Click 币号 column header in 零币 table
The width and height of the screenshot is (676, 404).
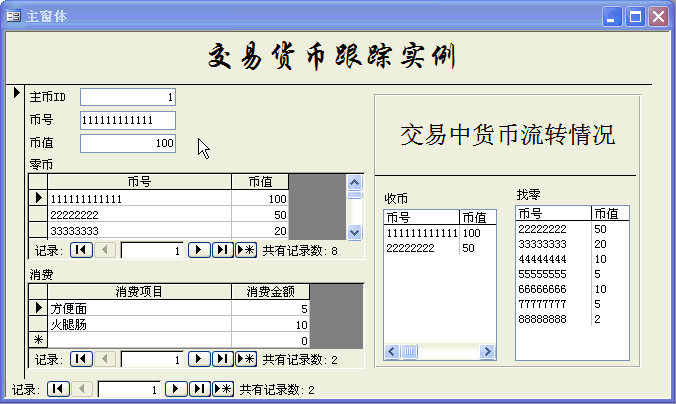pyautogui.click(x=139, y=182)
